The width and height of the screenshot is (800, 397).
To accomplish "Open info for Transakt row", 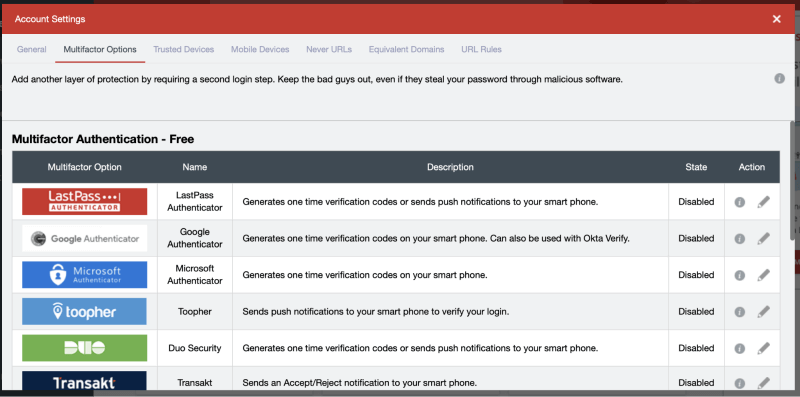I will [740, 383].
